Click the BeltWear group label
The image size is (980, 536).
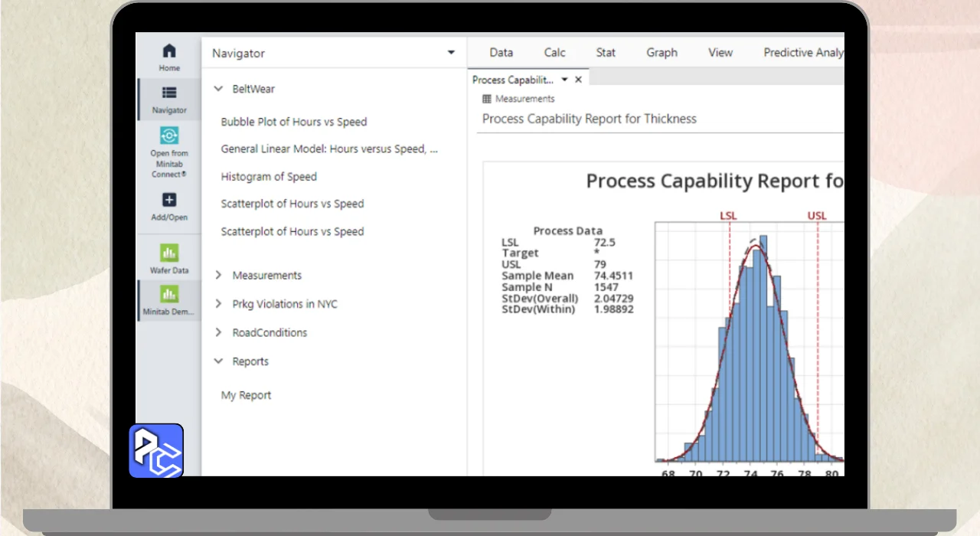point(253,89)
